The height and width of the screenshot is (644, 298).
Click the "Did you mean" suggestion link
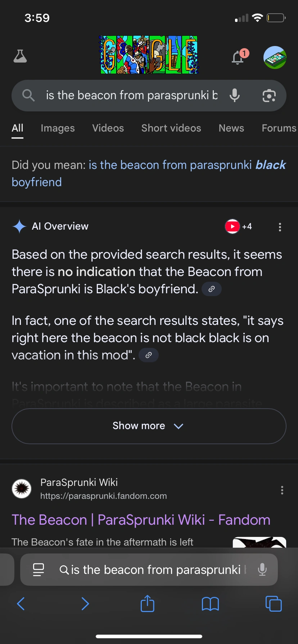pyautogui.click(x=187, y=165)
